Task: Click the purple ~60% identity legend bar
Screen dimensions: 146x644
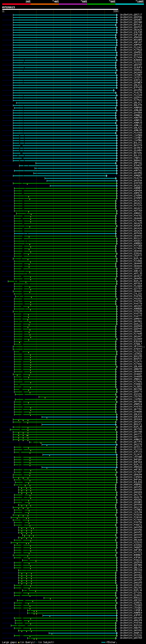Action: [73, 4]
